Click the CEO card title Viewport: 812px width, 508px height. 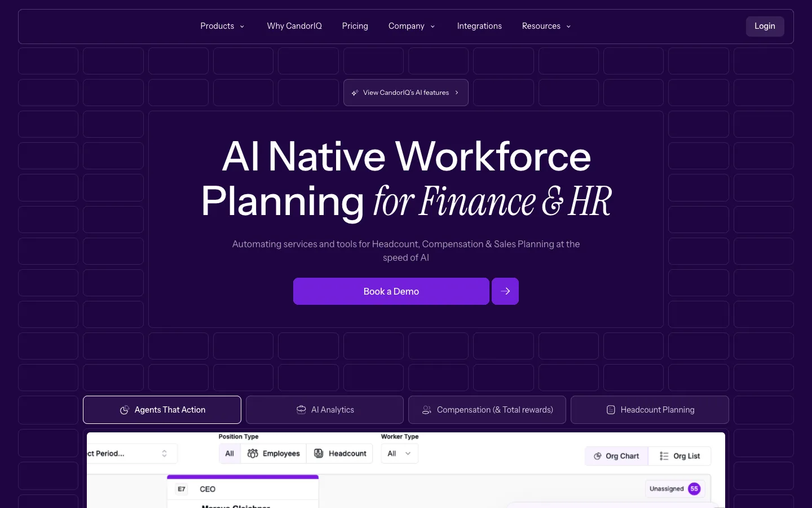(x=208, y=489)
